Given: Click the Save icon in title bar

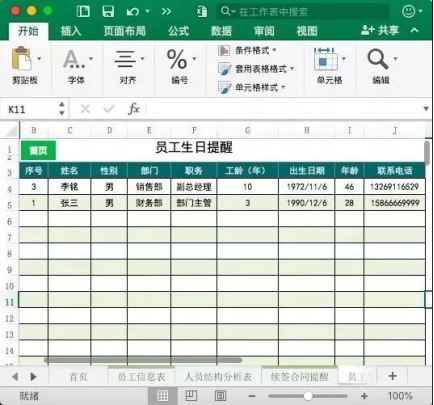Looking at the screenshot, I should (x=108, y=11).
